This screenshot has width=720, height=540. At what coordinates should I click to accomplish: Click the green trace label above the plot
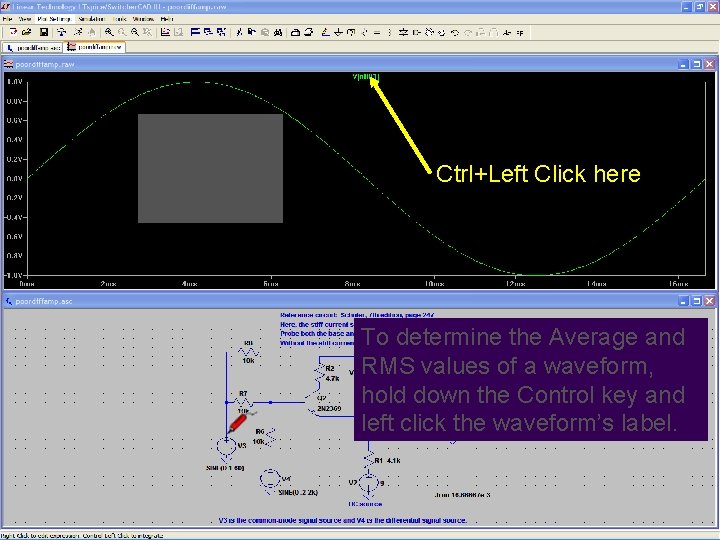pyautogui.click(x=366, y=77)
